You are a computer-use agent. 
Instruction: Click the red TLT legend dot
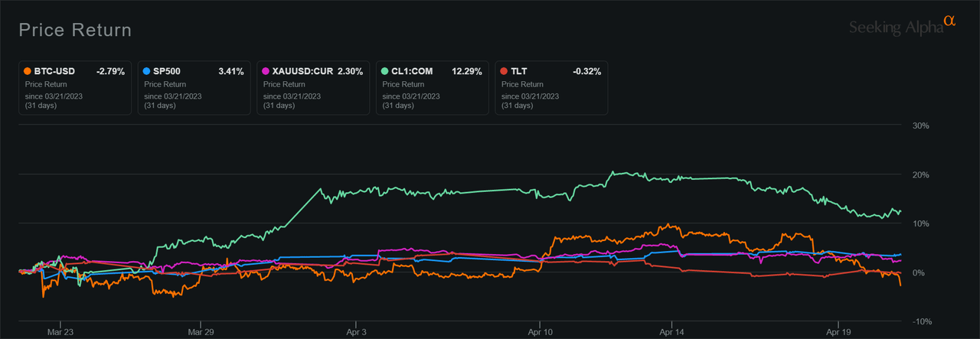pos(503,71)
